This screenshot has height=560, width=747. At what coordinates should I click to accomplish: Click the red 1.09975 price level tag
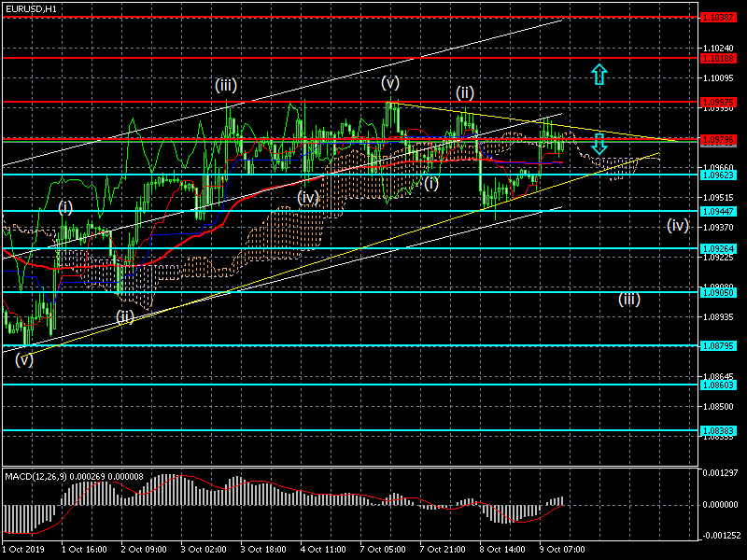click(x=718, y=102)
